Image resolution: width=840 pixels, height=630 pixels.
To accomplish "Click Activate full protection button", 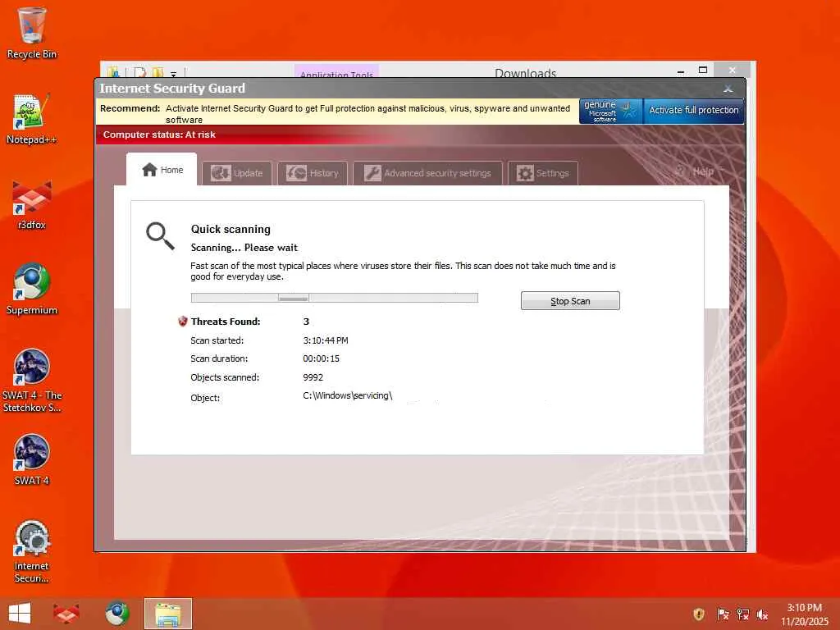I will click(694, 111).
